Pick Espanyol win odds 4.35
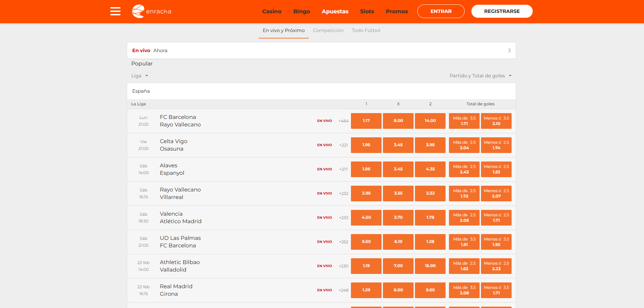The width and height of the screenshot is (644, 308). [x=430, y=169]
